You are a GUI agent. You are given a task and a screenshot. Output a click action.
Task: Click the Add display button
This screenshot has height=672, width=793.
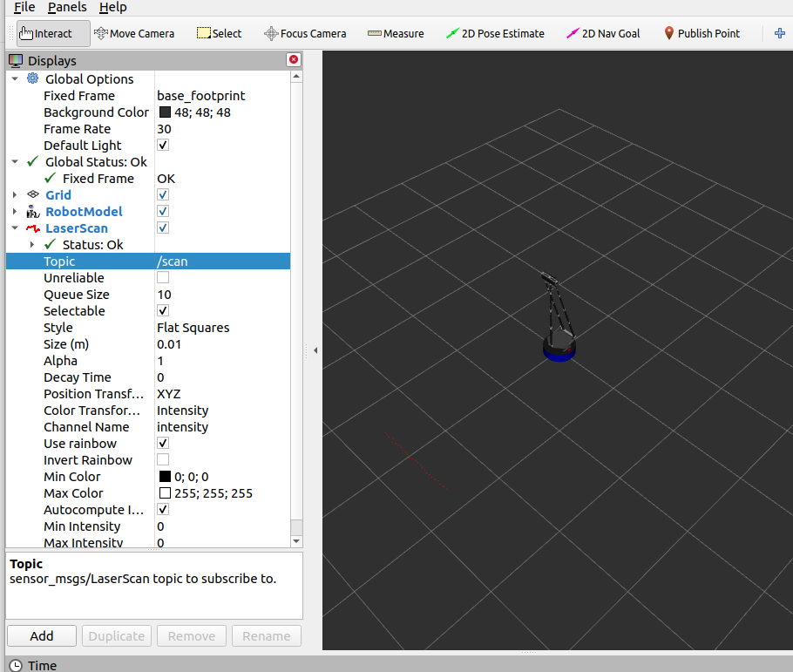pyautogui.click(x=42, y=636)
